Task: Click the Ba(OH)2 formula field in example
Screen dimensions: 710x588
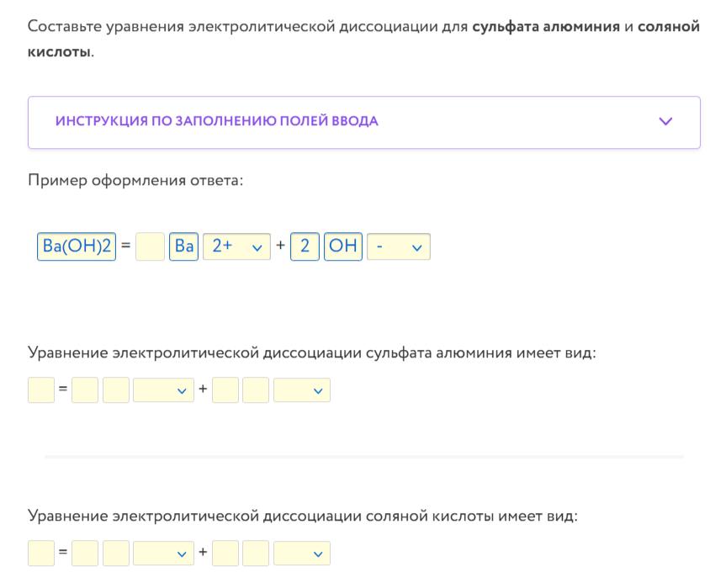Action: [77, 246]
